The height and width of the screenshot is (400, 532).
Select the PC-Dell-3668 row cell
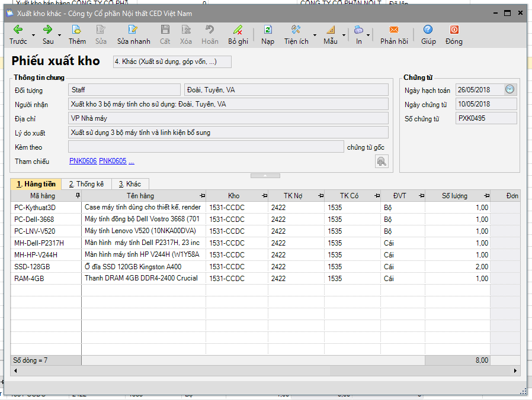(x=34, y=219)
